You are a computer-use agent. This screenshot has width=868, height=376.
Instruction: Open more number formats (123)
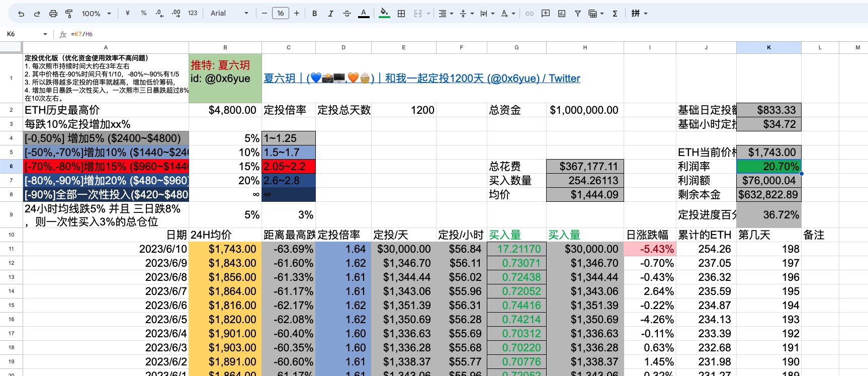pyautogui.click(x=193, y=14)
